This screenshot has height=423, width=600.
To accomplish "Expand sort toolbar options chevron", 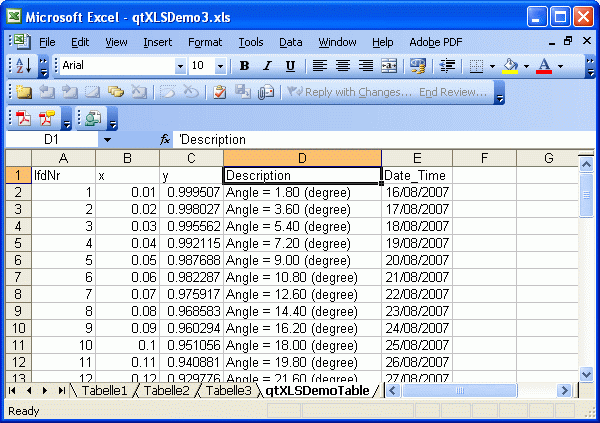I will [44, 67].
